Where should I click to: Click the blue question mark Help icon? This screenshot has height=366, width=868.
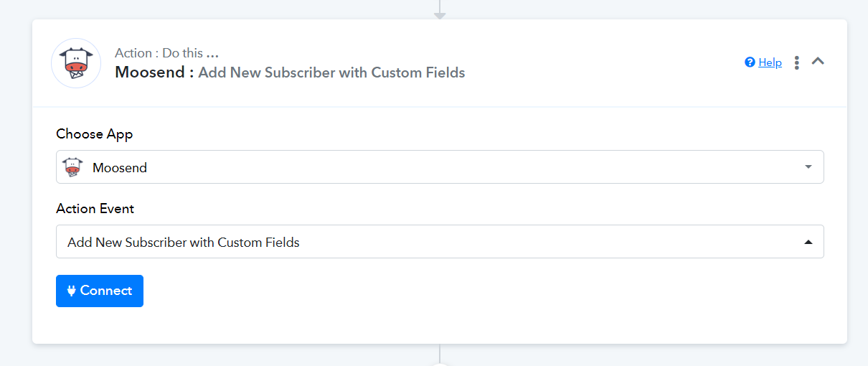click(x=750, y=62)
